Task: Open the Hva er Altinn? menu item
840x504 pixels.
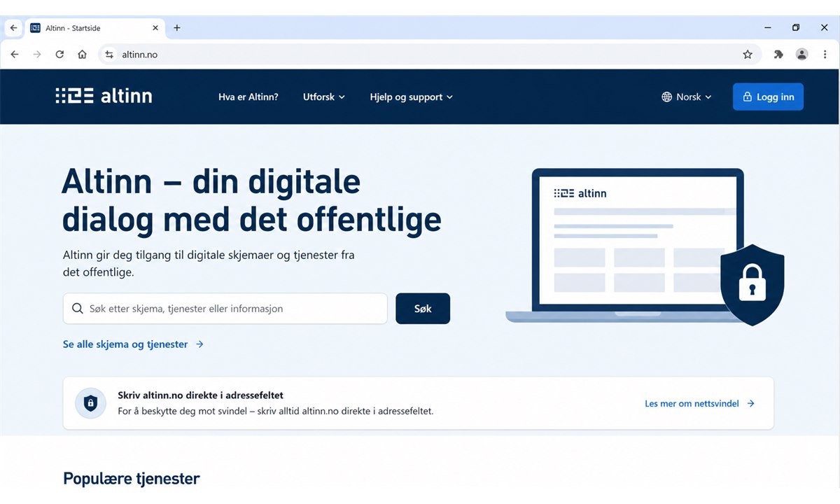Action: 248,97
